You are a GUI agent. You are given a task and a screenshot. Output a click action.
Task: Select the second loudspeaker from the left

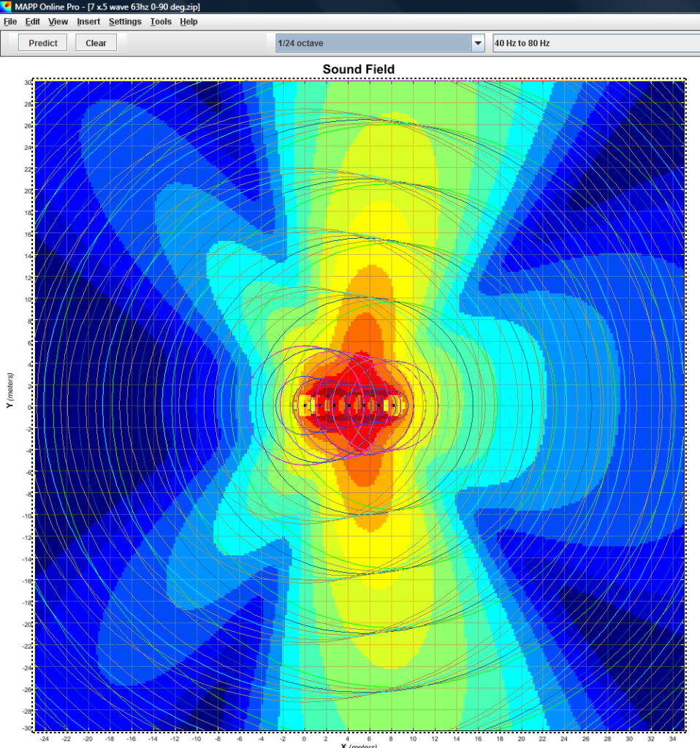coord(319,405)
